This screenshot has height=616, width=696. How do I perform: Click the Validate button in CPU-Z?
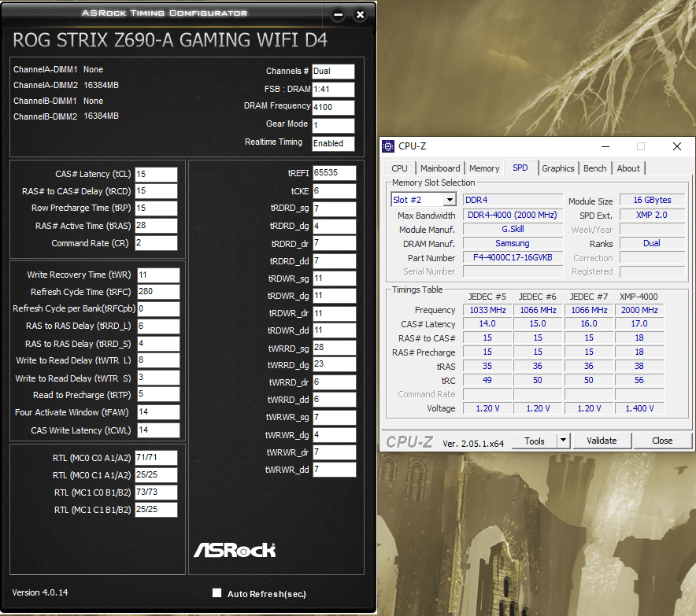point(602,441)
